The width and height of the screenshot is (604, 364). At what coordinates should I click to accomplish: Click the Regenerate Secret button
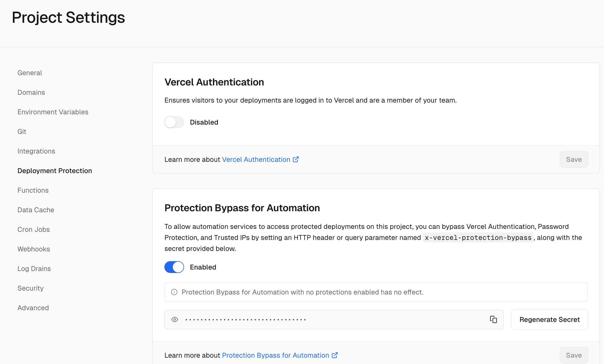[549, 319]
